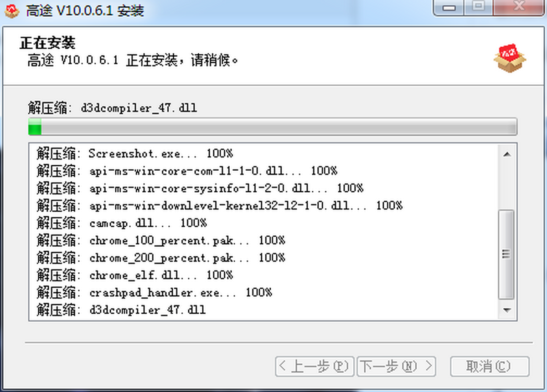This screenshot has width=547, height=392.
Task: Select the chrome_200_percent.pak log entry
Action: [x=161, y=258]
